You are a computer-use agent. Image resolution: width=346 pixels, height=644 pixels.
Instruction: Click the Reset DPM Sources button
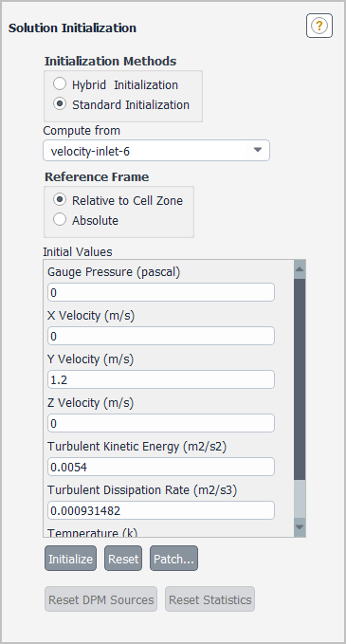coord(101,598)
